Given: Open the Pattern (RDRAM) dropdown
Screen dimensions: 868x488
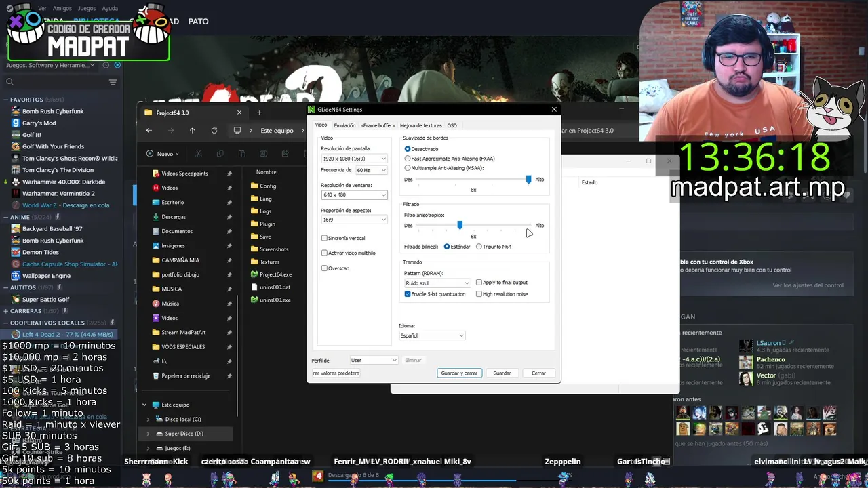Looking at the screenshot, I should click(x=437, y=283).
